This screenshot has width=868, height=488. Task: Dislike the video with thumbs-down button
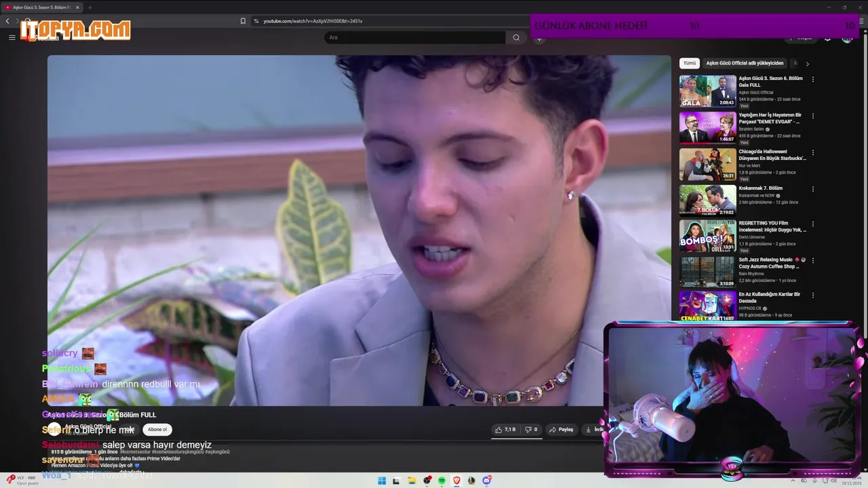[x=531, y=430]
